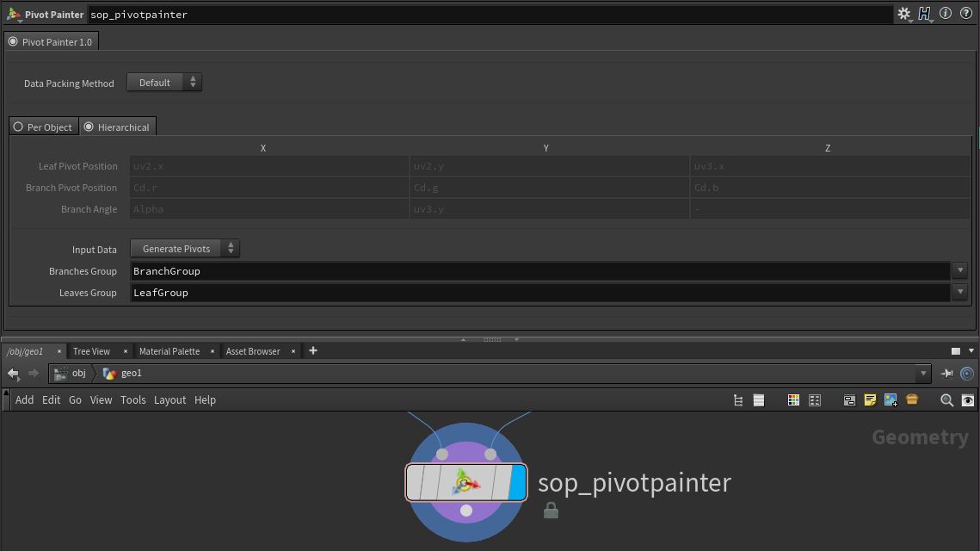
Task: Open the Layout menu
Action: [x=169, y=400]
